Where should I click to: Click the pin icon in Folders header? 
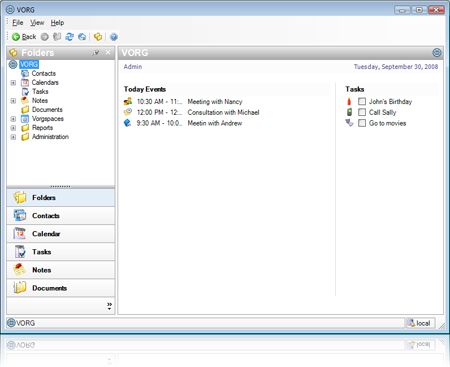click(96, 53)
